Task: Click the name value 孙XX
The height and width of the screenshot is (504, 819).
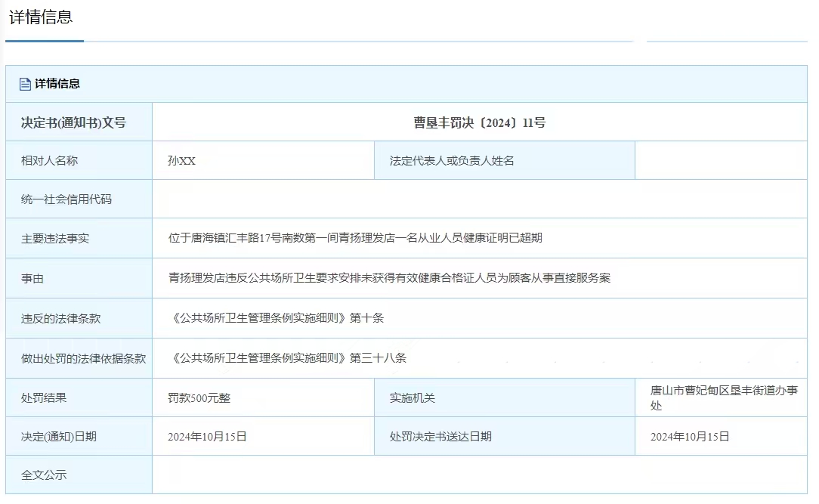Action: [181, 161]
